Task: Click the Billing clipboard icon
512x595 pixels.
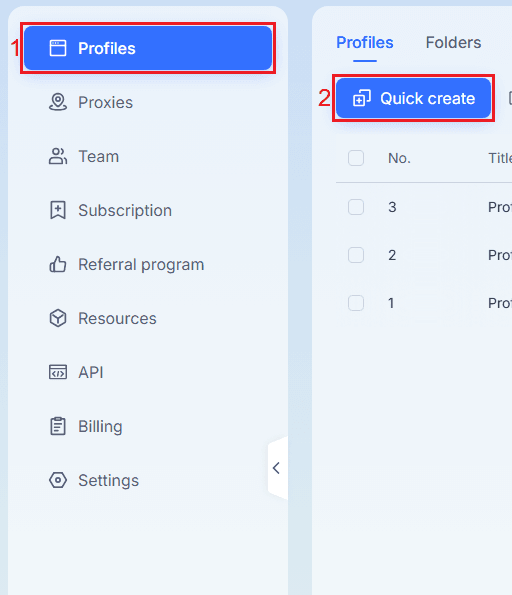Action: [58, 426]
